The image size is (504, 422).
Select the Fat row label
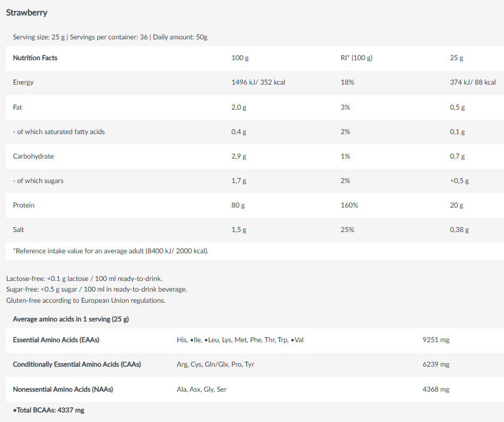[x=18, y=107]
